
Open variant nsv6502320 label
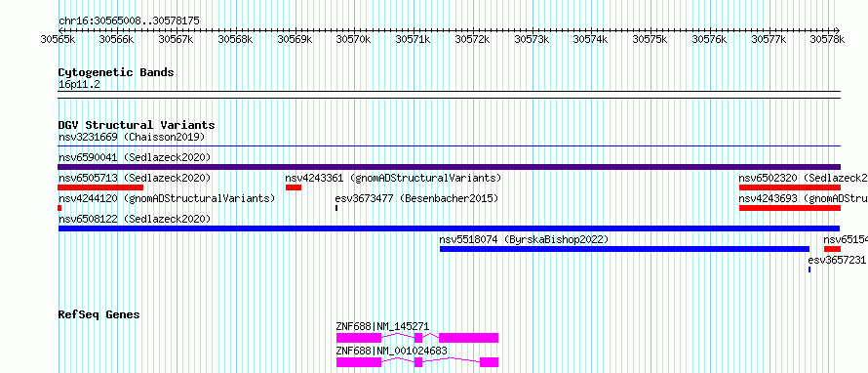coord(804,178)
